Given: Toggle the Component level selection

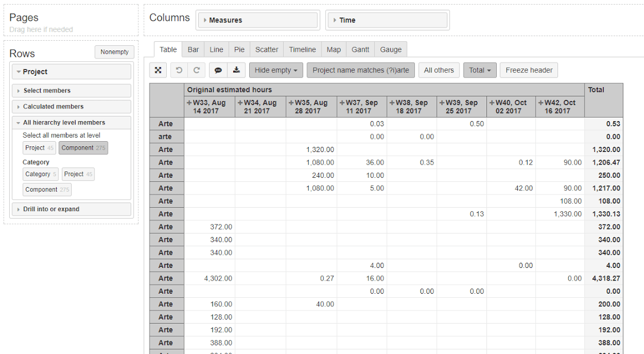Looking at the screenshot, I should click(83, 148).
